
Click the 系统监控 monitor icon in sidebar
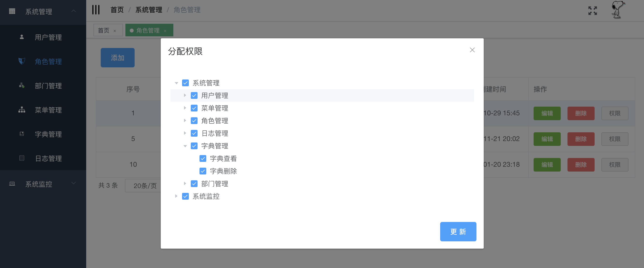[x=12, y=184]
